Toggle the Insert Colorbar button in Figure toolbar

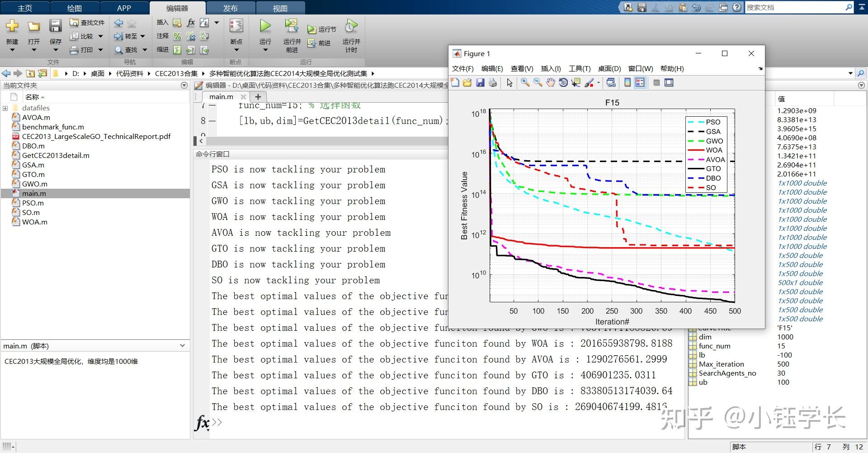click(627, 82)
